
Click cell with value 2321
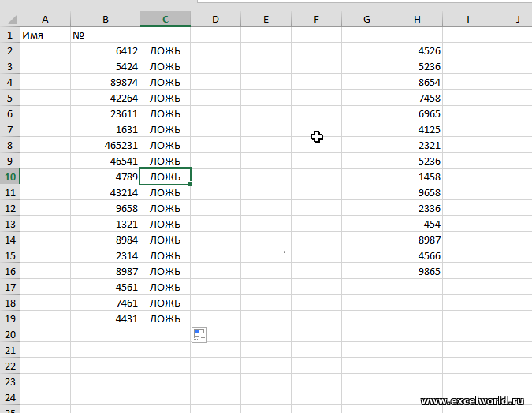417,145
